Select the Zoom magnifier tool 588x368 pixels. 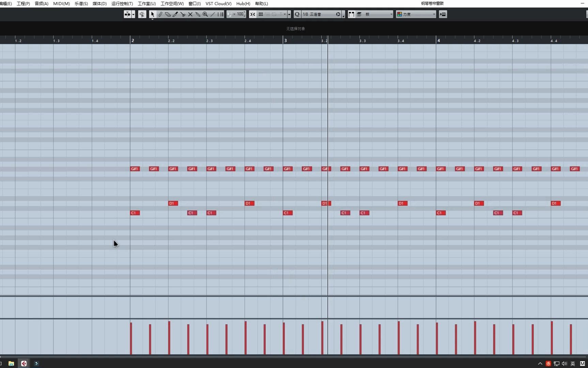tap(205, 14)
